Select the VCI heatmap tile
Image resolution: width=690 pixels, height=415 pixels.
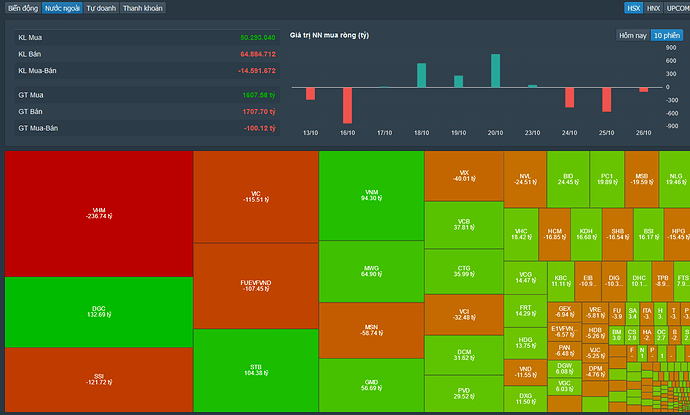(x=464, y=315)
